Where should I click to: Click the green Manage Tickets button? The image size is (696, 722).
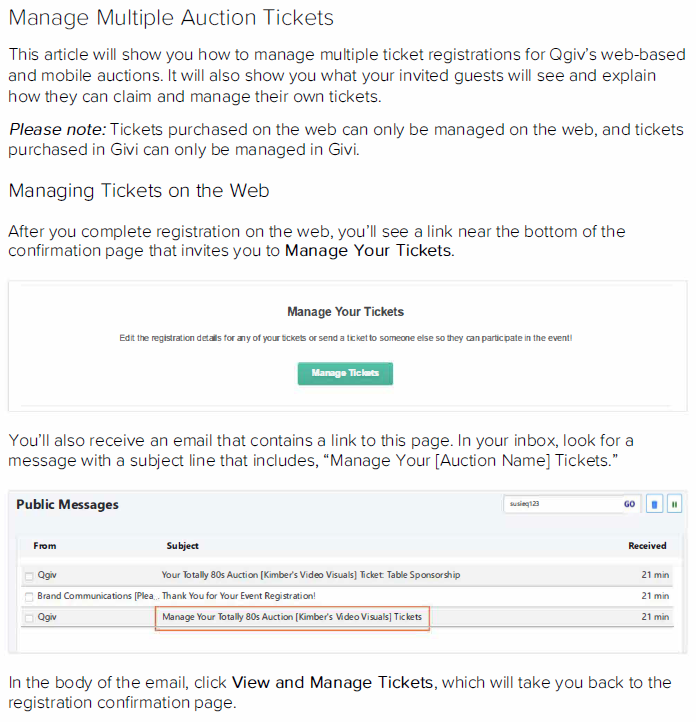345,373
